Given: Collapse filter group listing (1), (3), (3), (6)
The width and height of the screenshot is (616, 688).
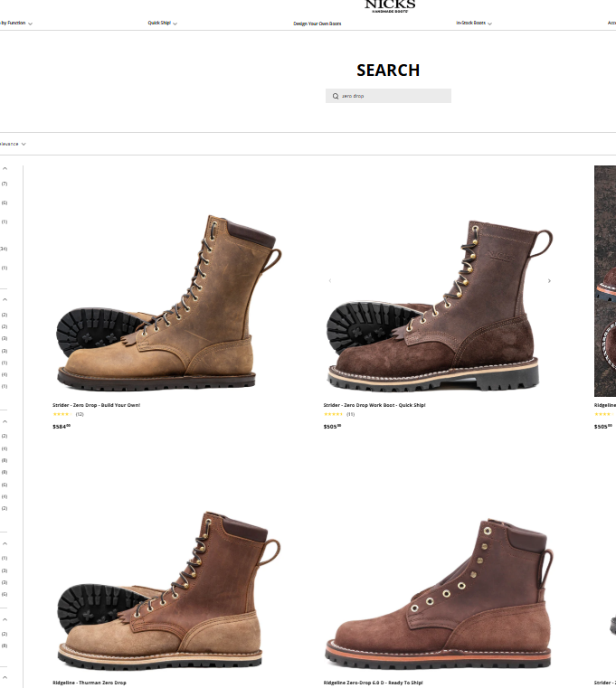Looking at the screenshot, I should coord(5,543).
